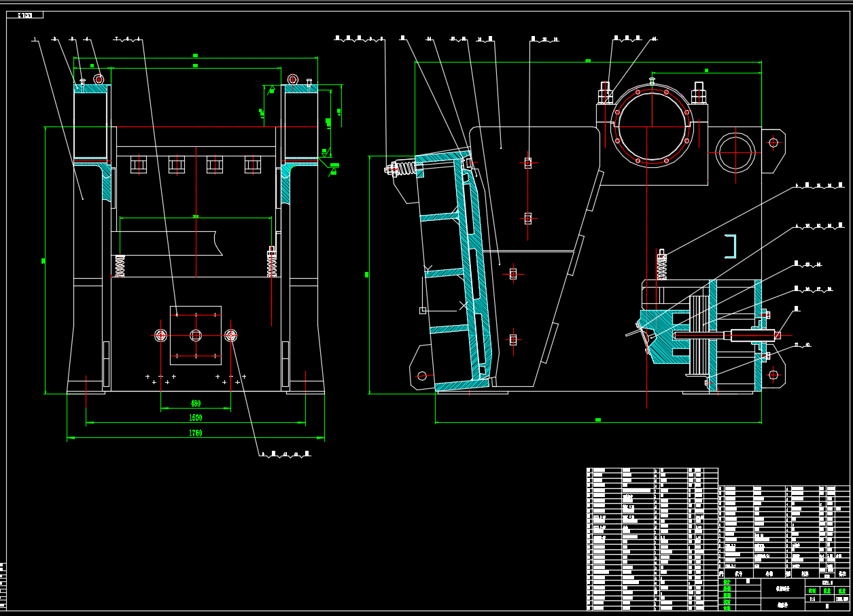Click the cyan C-shaped bracket
The height and width of the screenshot is (616, 853).
coord(731,245)
